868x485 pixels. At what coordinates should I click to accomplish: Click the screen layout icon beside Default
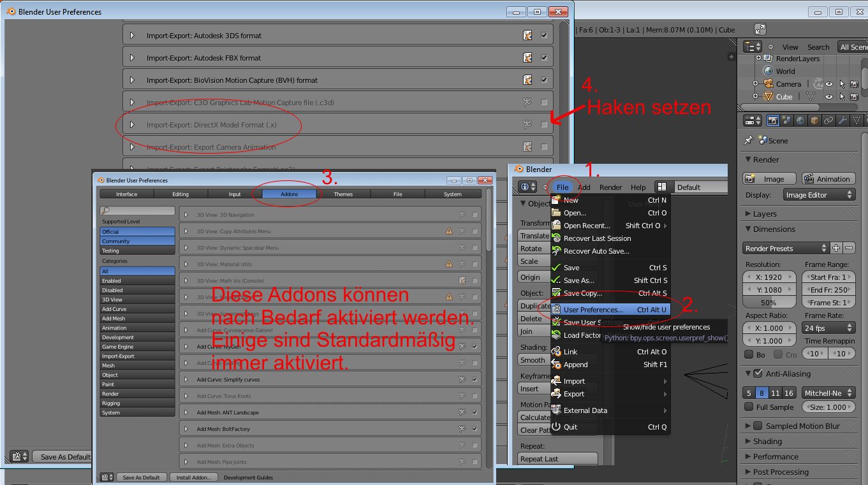[x=662, y=187]
